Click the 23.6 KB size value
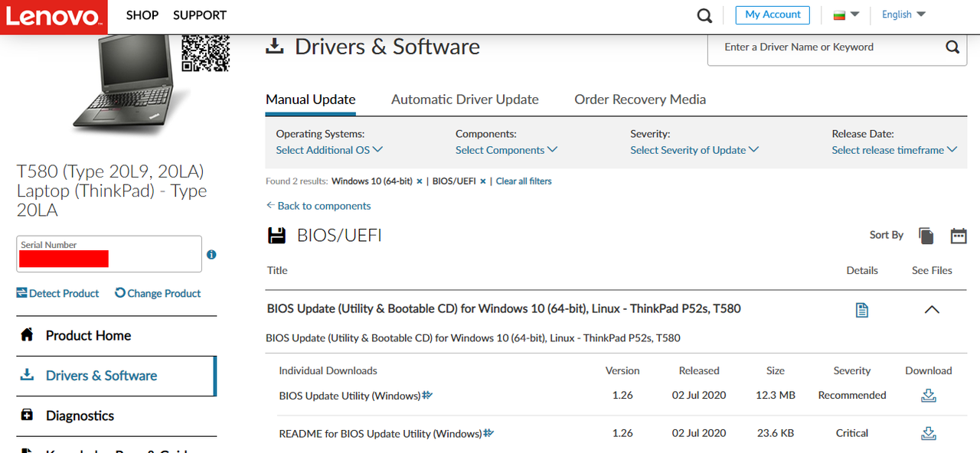Viewport: 980px width, 453px height. 776,433
